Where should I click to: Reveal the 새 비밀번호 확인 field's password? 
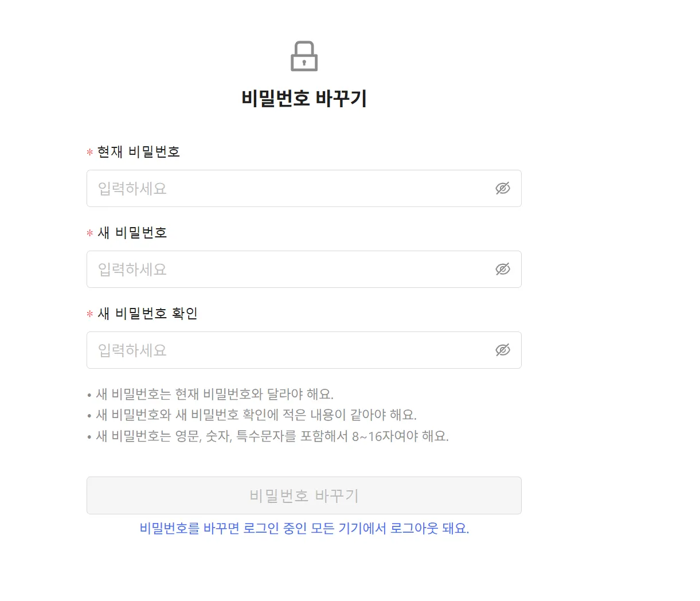pyautogui.click(x=502, y=350)
